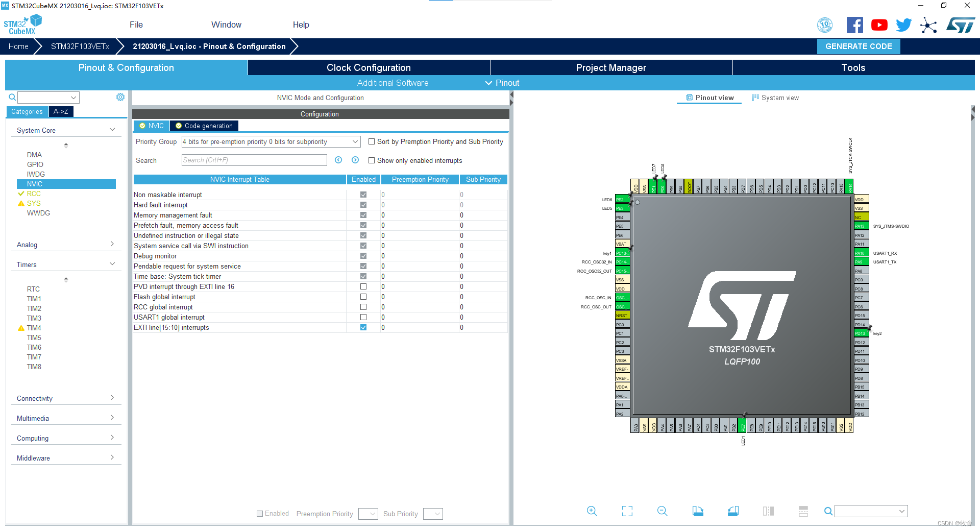Click the NVIC interrupt search field

(x=254, y=160)
